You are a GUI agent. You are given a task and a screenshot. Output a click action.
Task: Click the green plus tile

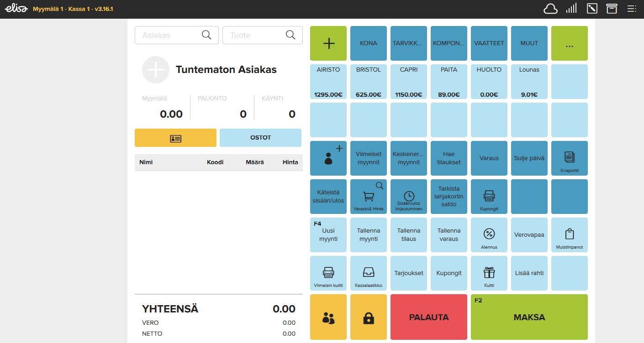(x=328, y=43)
